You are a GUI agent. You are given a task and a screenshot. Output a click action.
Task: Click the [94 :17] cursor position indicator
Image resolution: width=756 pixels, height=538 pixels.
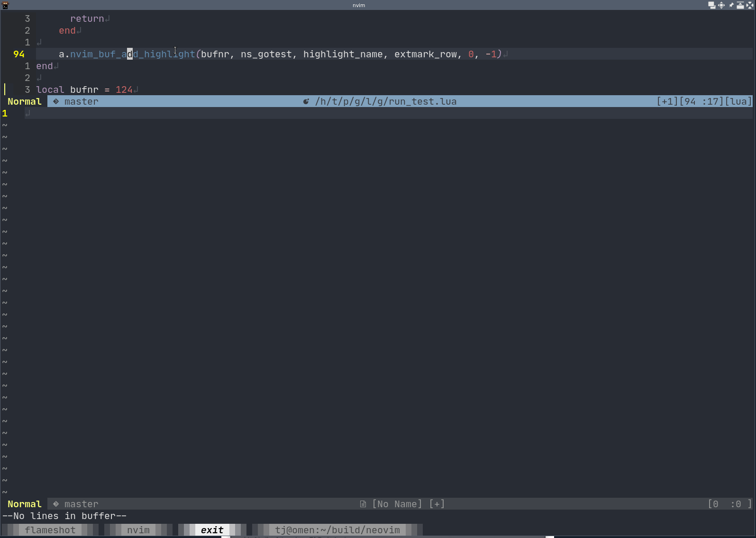click(x=701, y=101)
